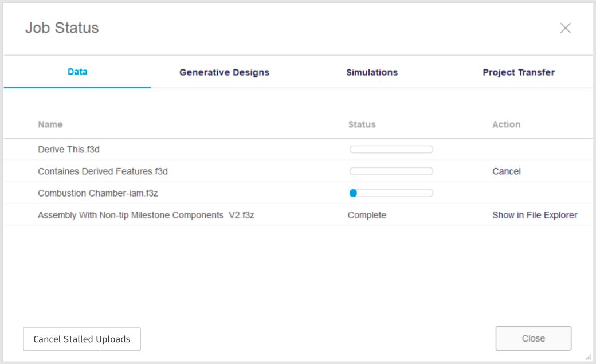The image size is (596, 364).
Task: Cancel the Containes Derived Features upload
Action: (507, 171)
